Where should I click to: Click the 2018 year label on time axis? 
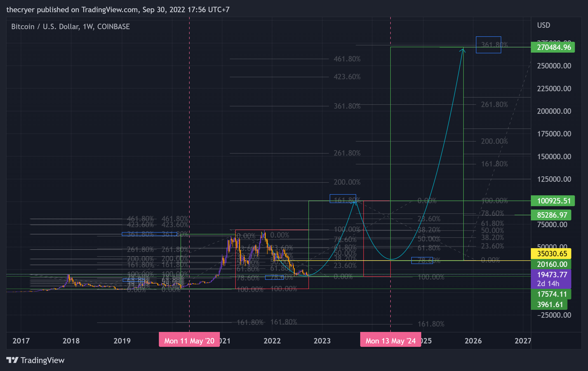click(x=71, y=341)
